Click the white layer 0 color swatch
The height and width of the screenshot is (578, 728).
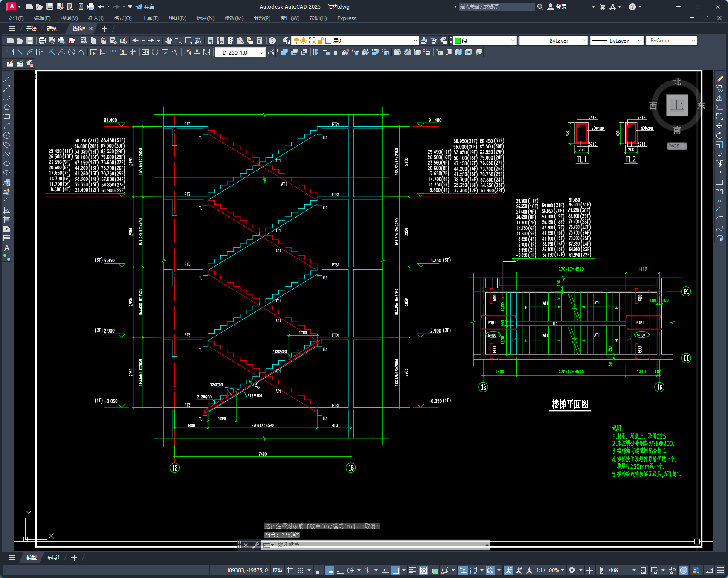pyautogui.click(x=328, y=41)
